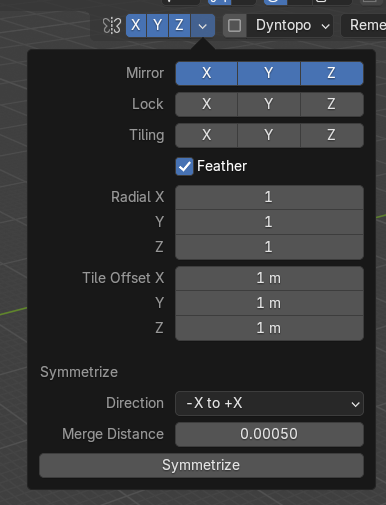Enable Lock Y axis

click(x=269, y=104)
